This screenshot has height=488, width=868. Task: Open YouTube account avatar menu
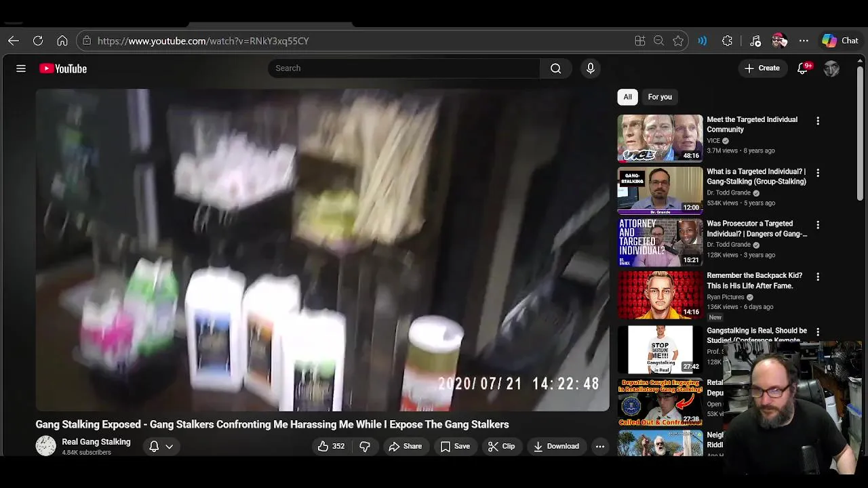[831, 68]
